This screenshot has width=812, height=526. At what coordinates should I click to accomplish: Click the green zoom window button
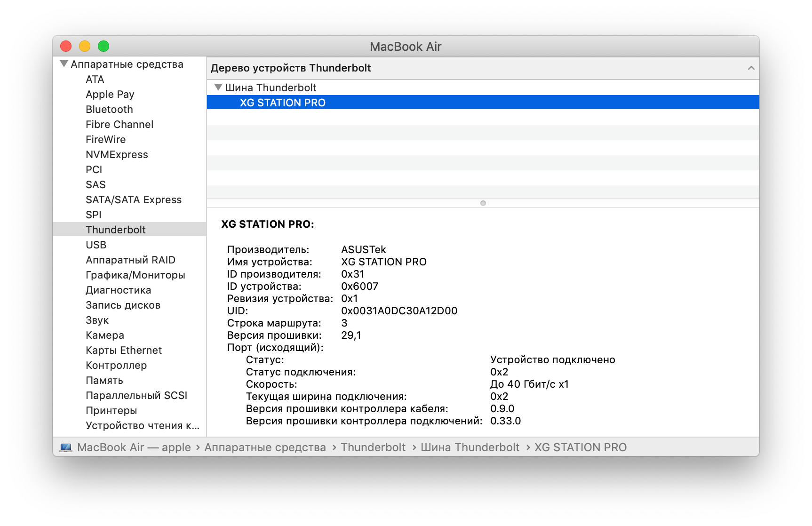[103, 46]
